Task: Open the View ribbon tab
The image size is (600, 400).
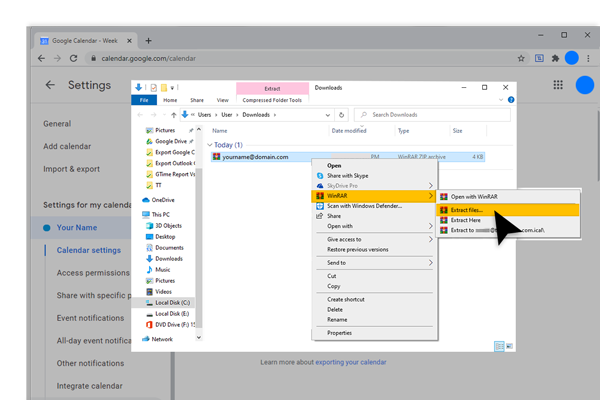Action: click(223, 100)
